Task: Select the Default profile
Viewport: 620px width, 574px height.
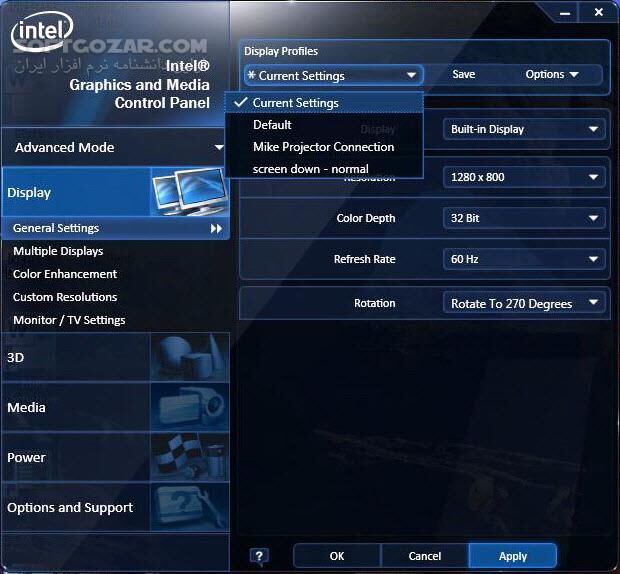Action: click(324, 125)
